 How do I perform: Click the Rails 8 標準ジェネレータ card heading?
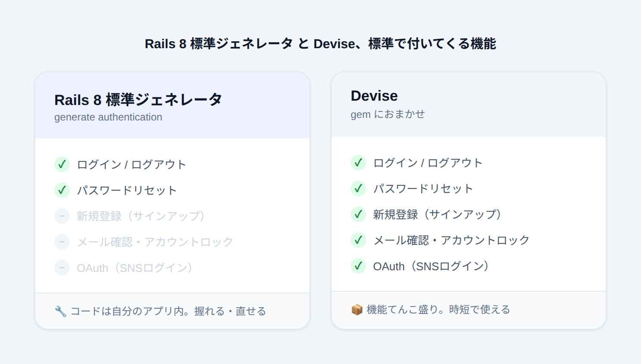(138, 100)
